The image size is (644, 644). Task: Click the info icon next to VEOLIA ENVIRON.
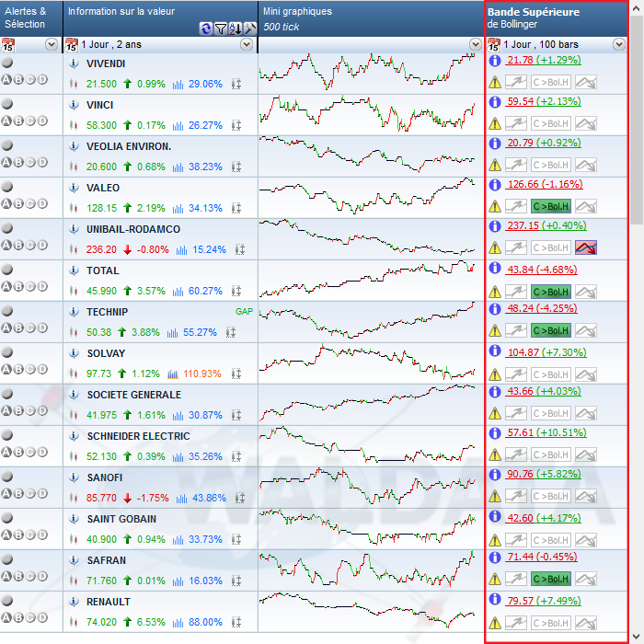point(74,146)
